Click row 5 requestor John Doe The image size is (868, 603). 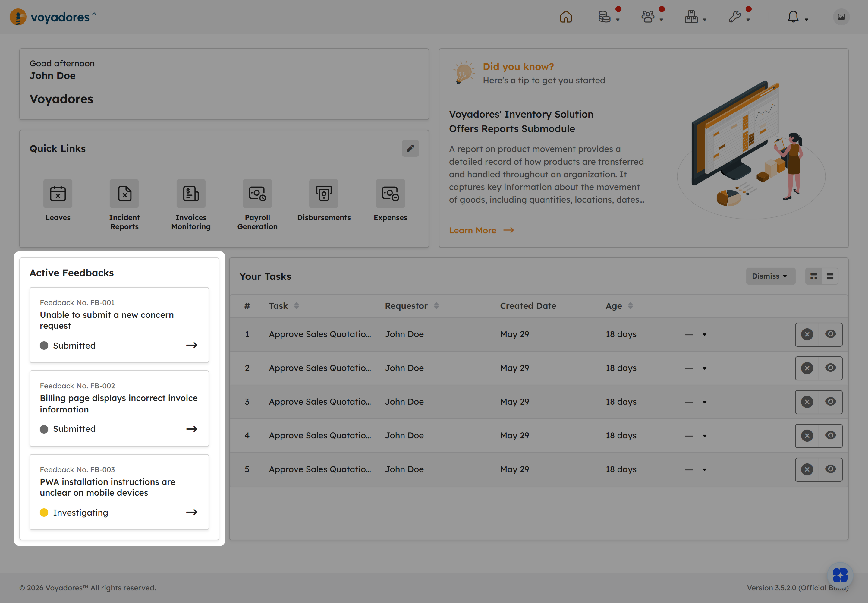point(404,469)
